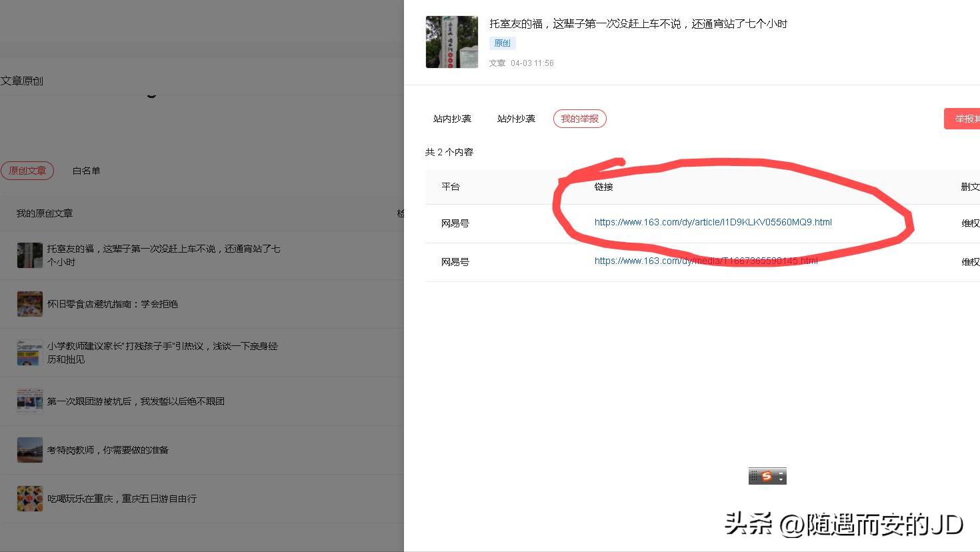980x552 pixels.
Task: Open the circled link ending in MQ9.html
Action: coord(712,222)
